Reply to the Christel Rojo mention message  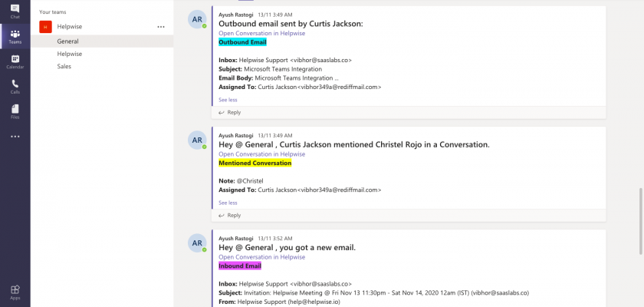click(x=230, y=216)
